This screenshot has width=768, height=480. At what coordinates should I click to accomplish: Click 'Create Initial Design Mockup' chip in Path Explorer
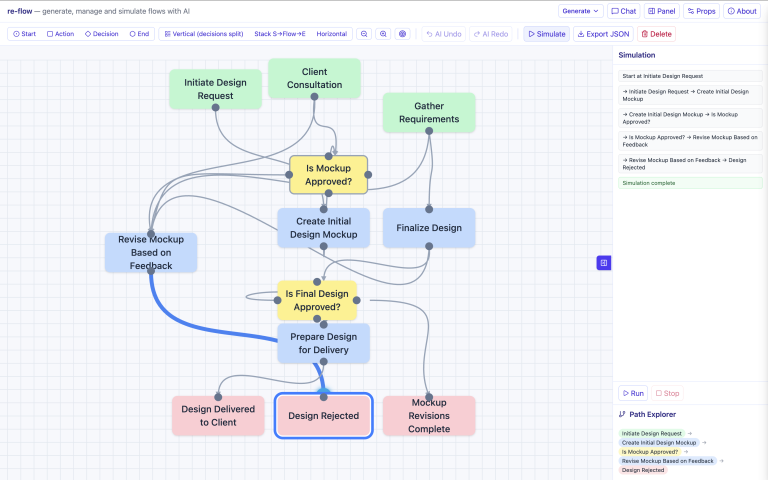pyautogui.click(x=659, y=442)
